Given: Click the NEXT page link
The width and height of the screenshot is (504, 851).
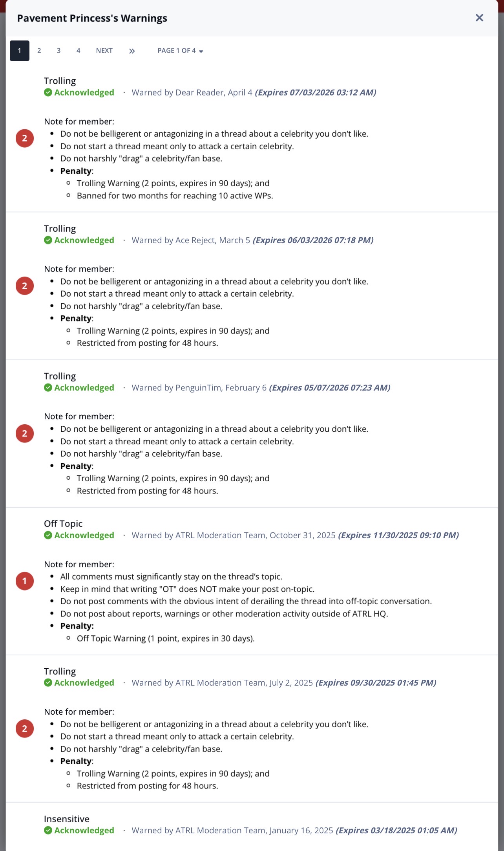Looking at the screenshot, I should point(104,51).
